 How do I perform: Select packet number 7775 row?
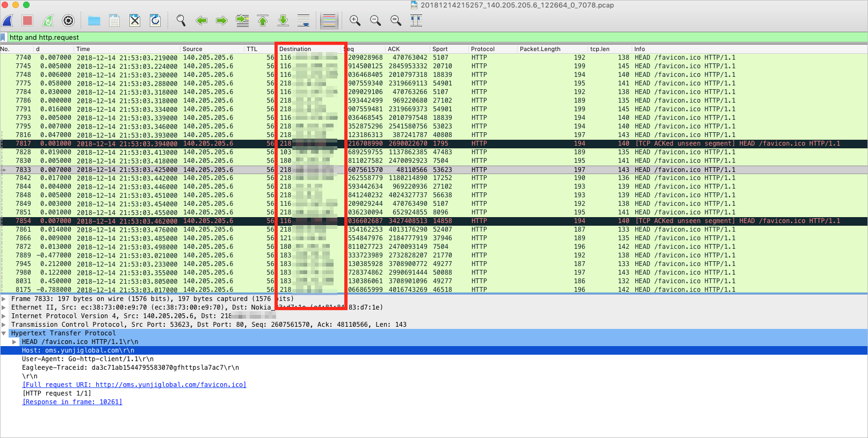click(434, 83)
